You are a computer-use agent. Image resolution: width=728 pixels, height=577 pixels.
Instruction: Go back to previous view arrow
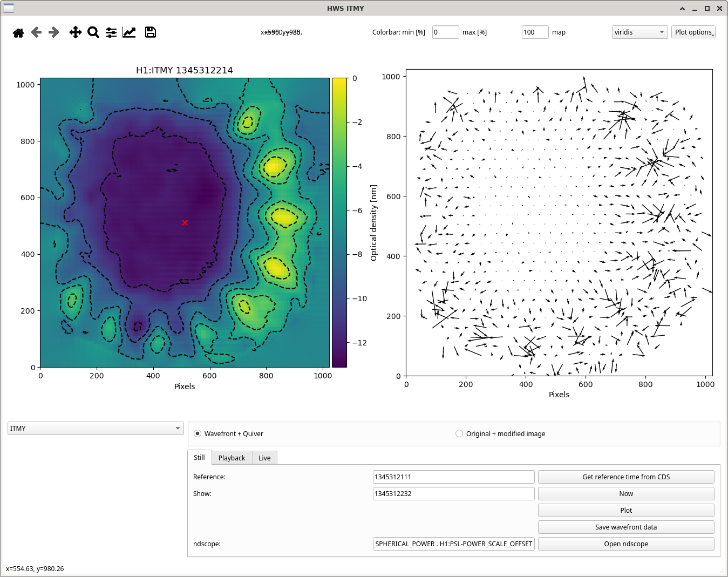36,32
